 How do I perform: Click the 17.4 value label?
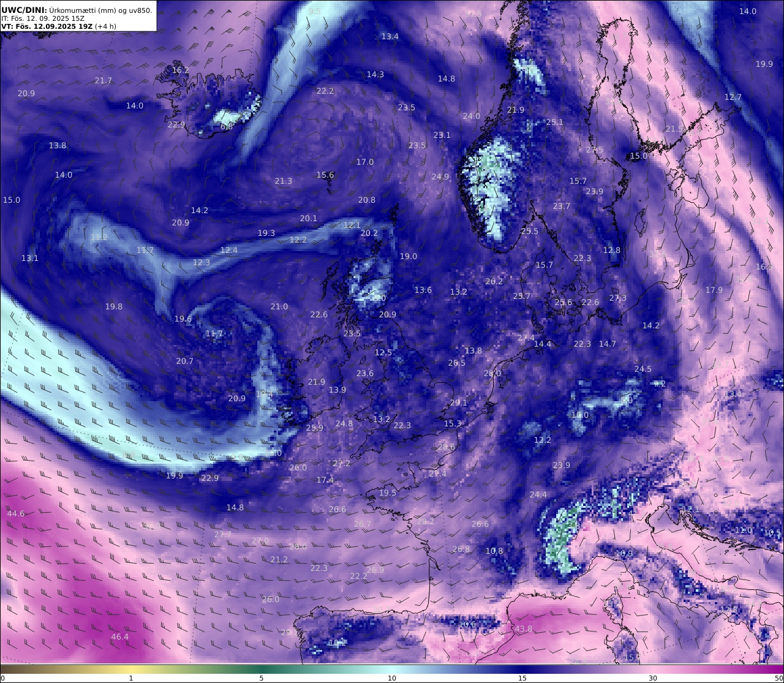pos(325,480)
